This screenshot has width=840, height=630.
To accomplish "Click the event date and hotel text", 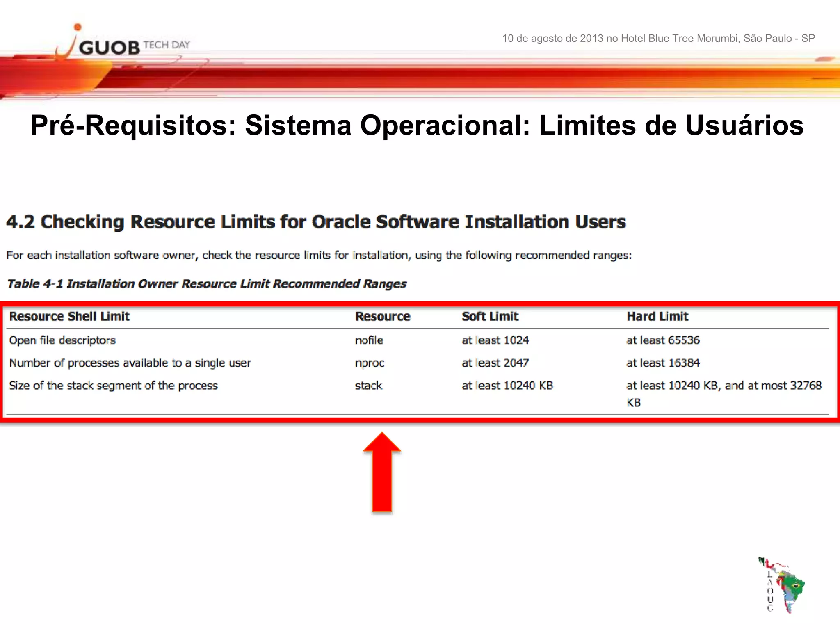I will click(x=658, y=39).
